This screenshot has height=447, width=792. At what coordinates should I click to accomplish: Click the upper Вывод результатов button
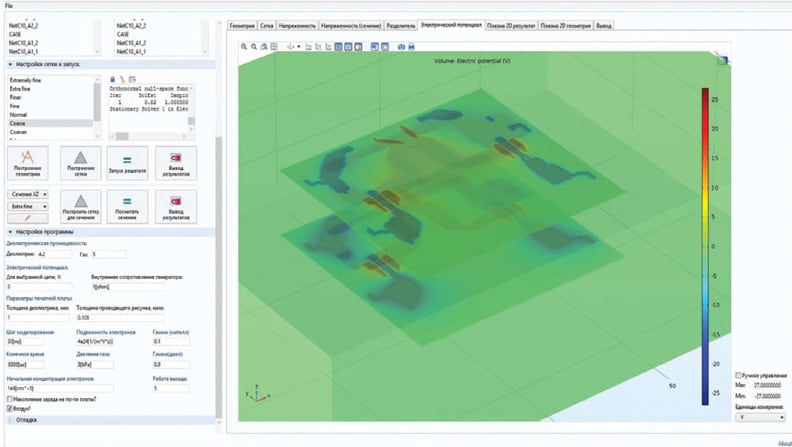(176, 163)
